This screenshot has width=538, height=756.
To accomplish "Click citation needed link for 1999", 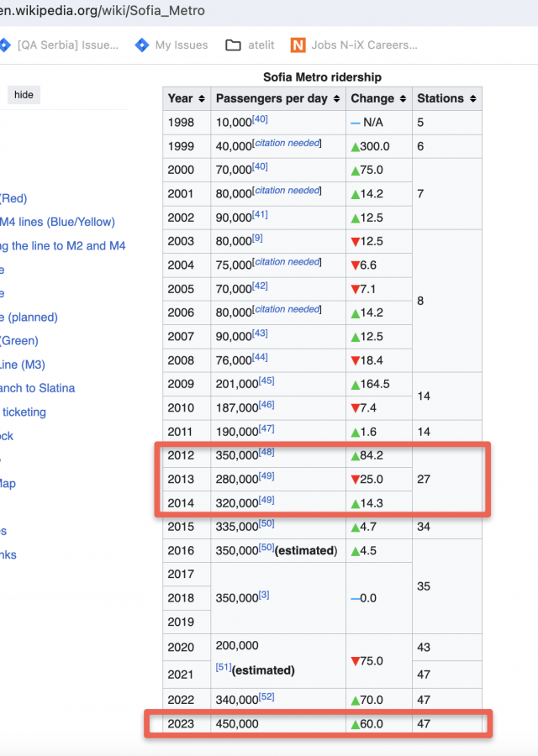I will point(287,143).
